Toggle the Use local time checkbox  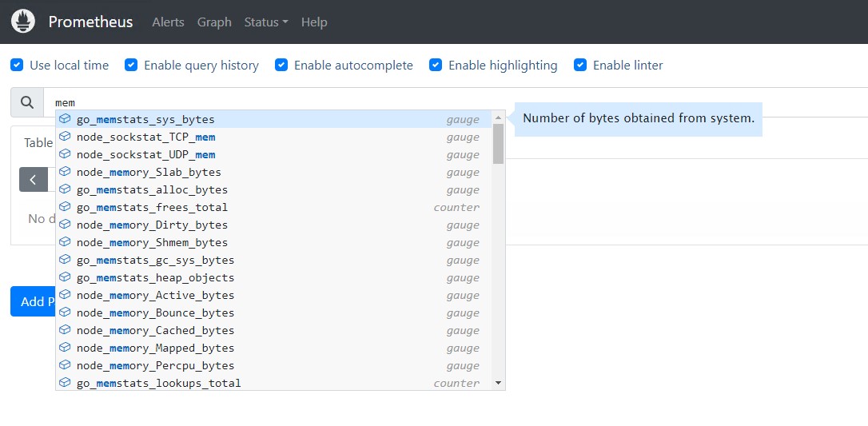(x=17, y=66)
